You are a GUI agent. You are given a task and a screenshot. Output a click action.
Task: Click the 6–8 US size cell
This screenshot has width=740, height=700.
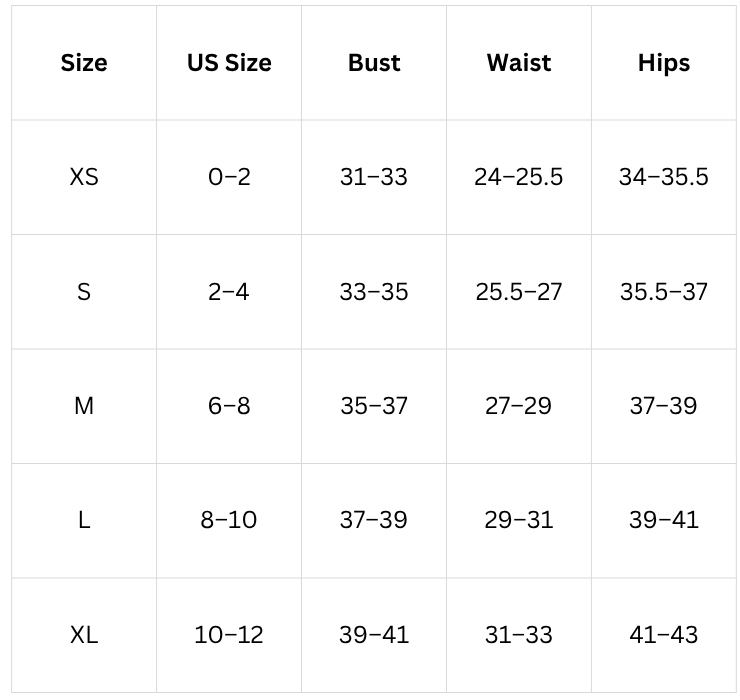[x=229, y=406]
